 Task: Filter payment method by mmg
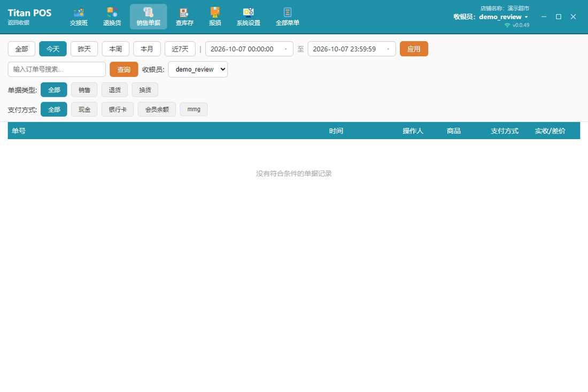coord(194,109)
